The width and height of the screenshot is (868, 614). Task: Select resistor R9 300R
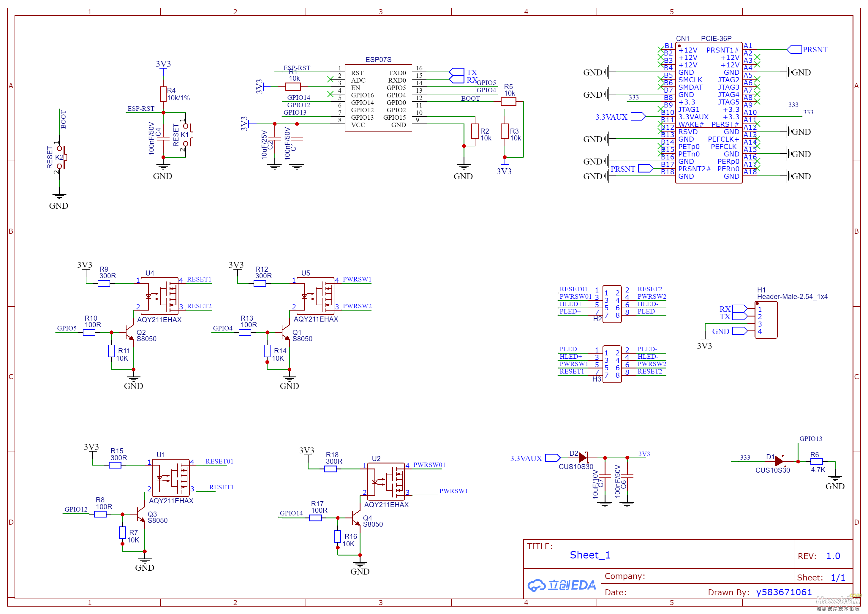(104, 283)
